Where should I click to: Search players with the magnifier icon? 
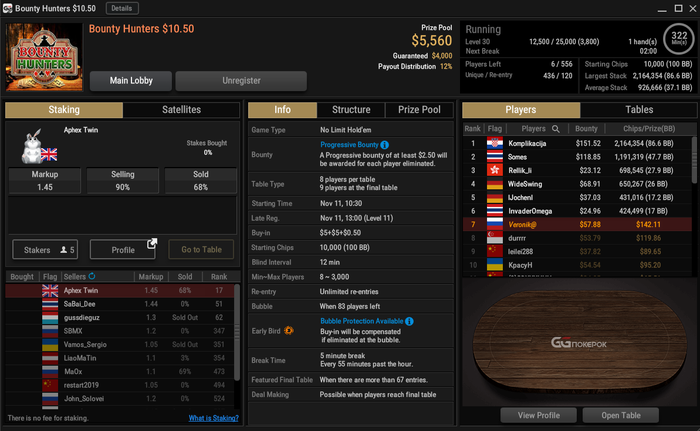tap(555, 129)
